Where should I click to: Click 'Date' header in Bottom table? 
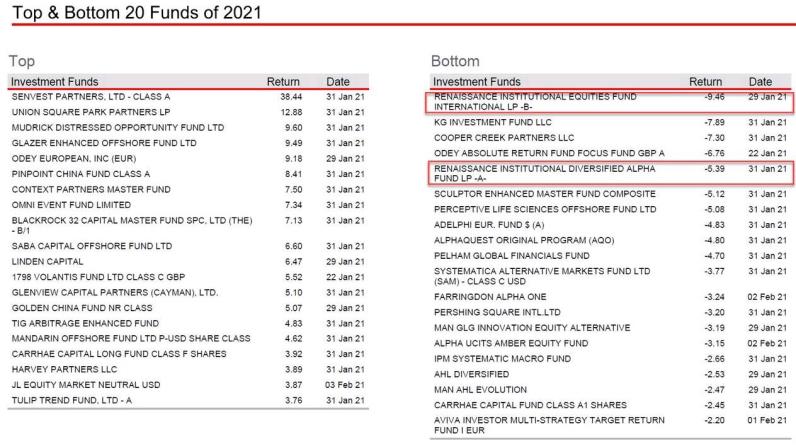760,82
